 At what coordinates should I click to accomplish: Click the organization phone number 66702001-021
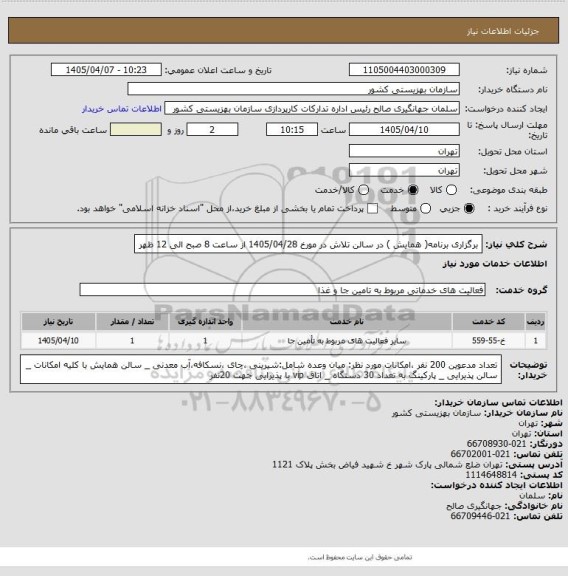(480, 454)
